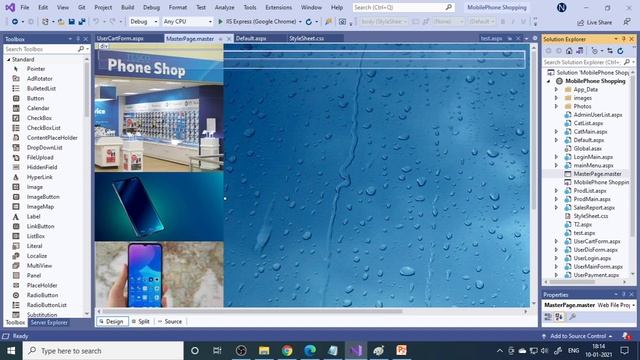Select StyleSheet.css in Solution Explorer
The image size is (640, 360).
tap(591, 216)
